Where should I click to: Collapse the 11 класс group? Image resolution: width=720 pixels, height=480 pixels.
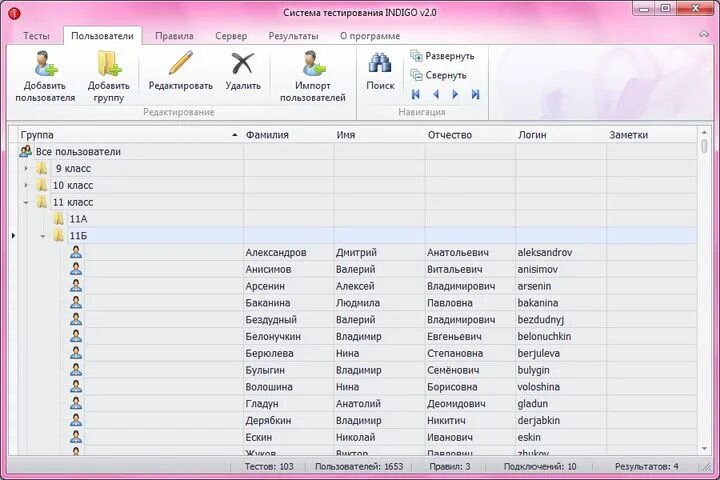pyautogui.click(x=26, y=202)
